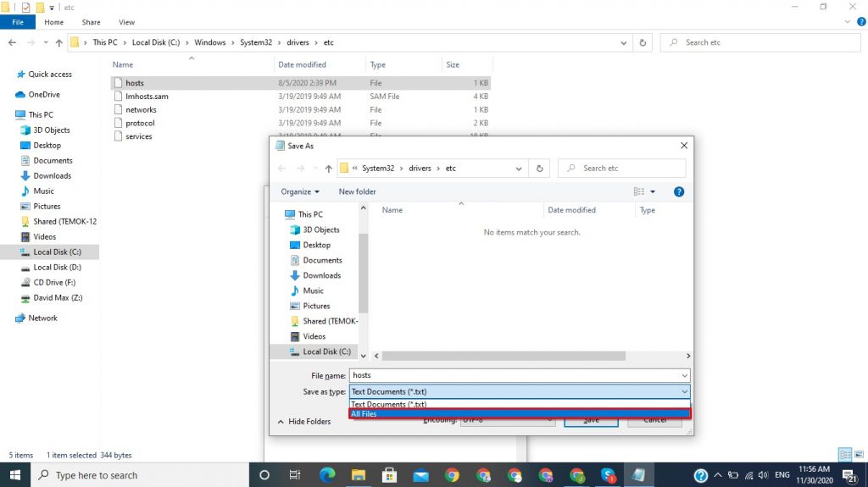Click the Windows Start button
The height and width of the screenshot is (487, 868).
click(15, 475)
